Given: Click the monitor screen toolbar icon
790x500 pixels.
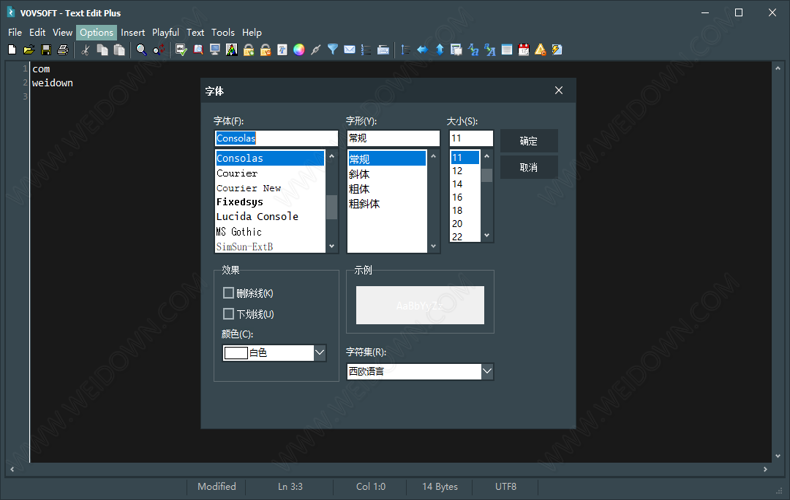Looking at the screenshot, I should pyautogui.click(x=215, y=49).
